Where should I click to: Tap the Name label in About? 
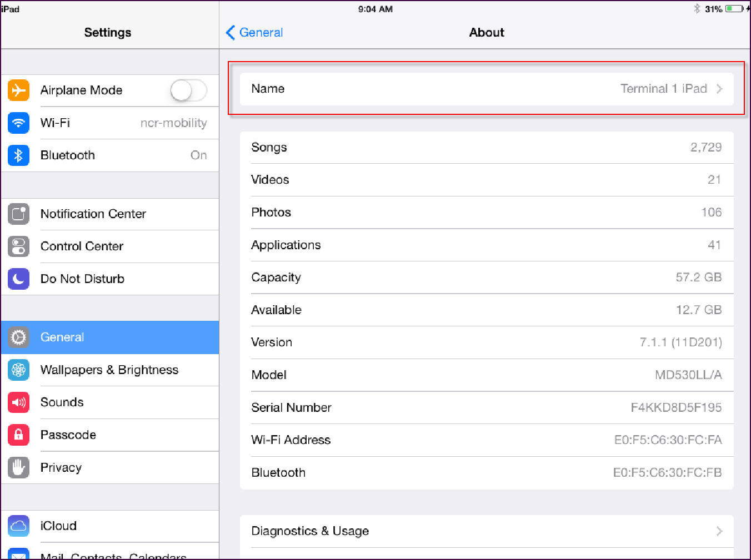(x=268, y=89)
